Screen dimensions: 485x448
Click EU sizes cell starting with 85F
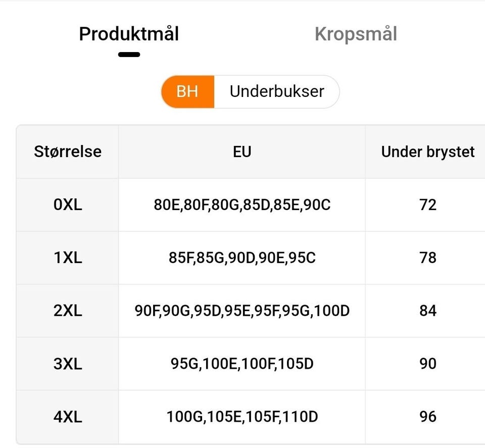click(242, 258)
